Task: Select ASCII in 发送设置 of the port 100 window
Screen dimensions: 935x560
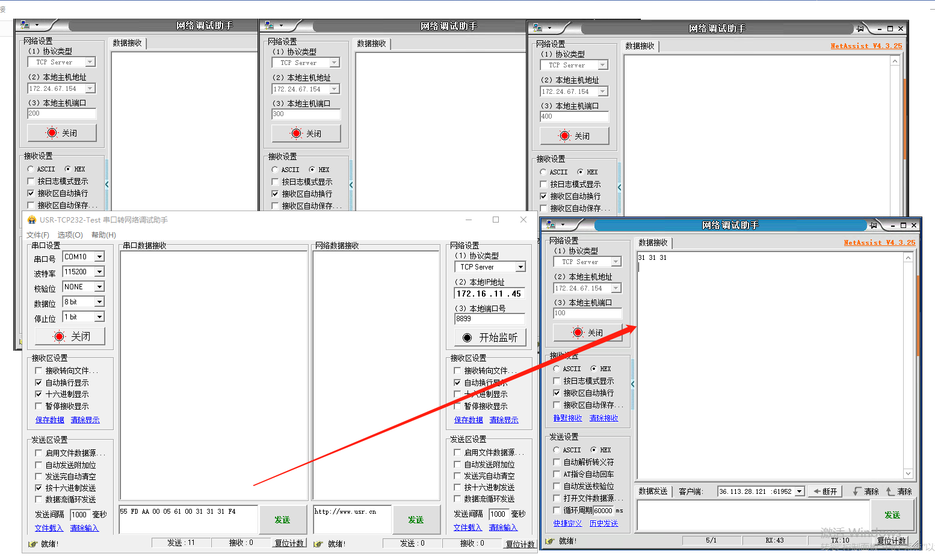Action: [557, 450]
